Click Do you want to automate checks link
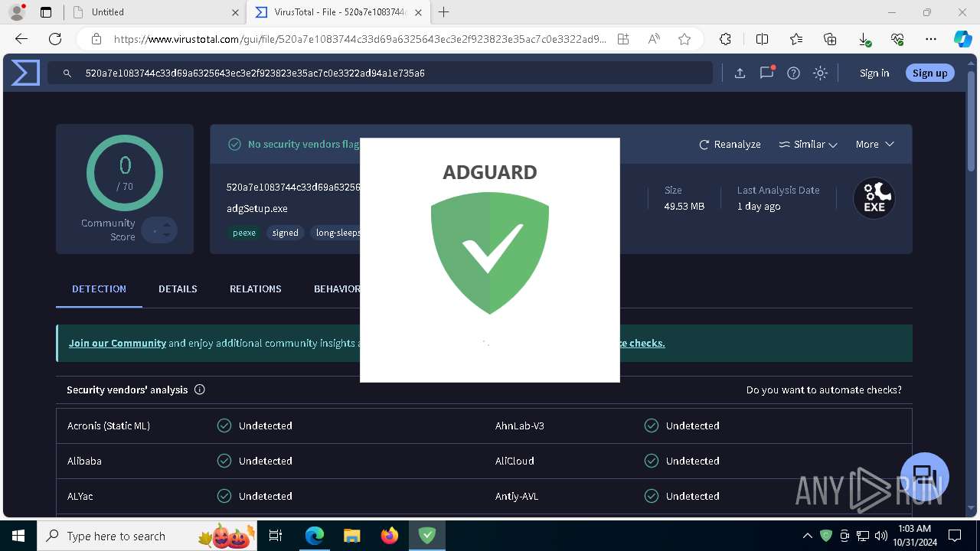This screenshot has height=551, width=980. (x=824, y=390)
